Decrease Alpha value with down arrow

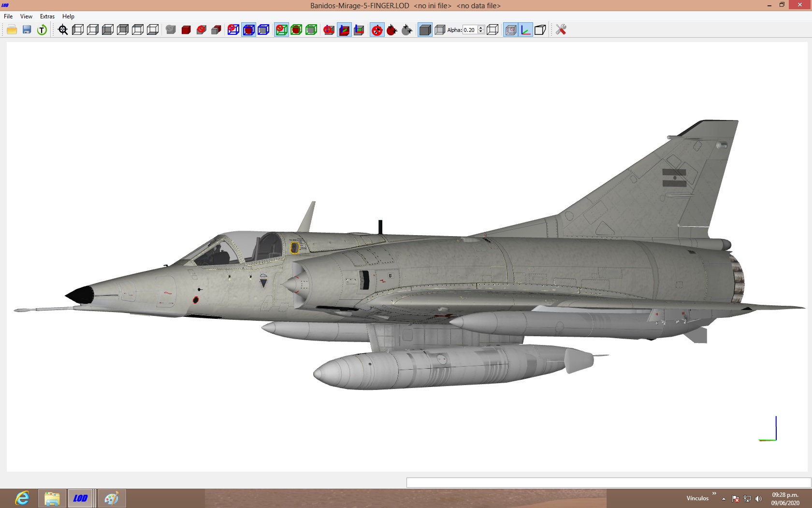pyautogui.click(x=481, y=32)
